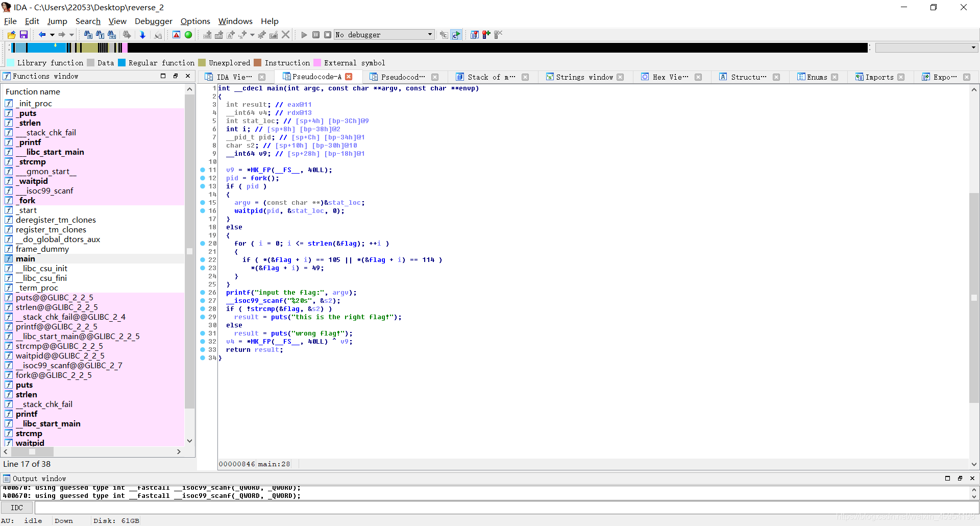Open the No debugger dropdown

[x=430, y=35]
